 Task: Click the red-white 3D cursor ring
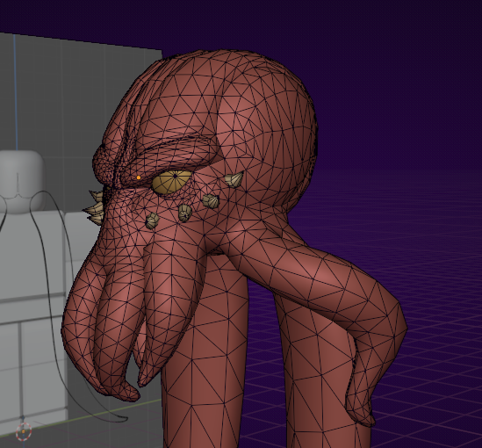click(24, 431)
